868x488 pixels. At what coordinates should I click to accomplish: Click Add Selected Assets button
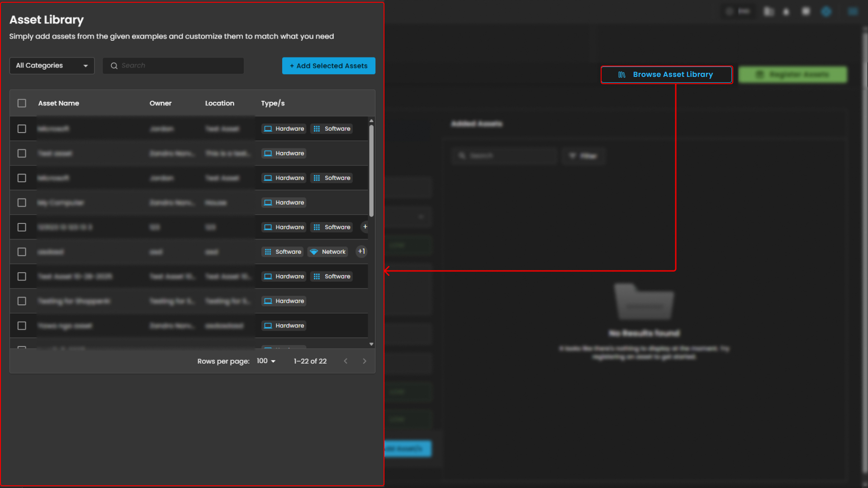coord(328,66)
